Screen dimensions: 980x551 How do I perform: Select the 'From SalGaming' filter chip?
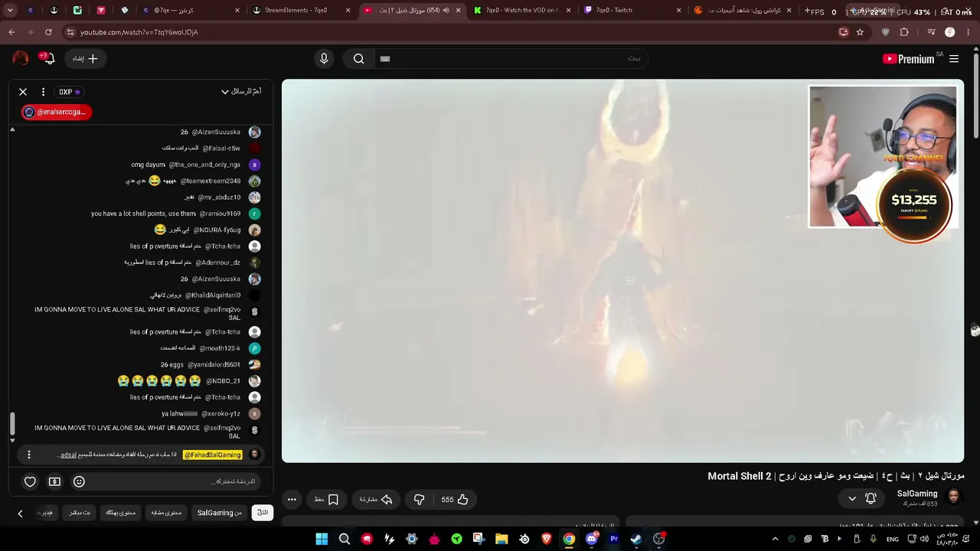pos(219,513)
